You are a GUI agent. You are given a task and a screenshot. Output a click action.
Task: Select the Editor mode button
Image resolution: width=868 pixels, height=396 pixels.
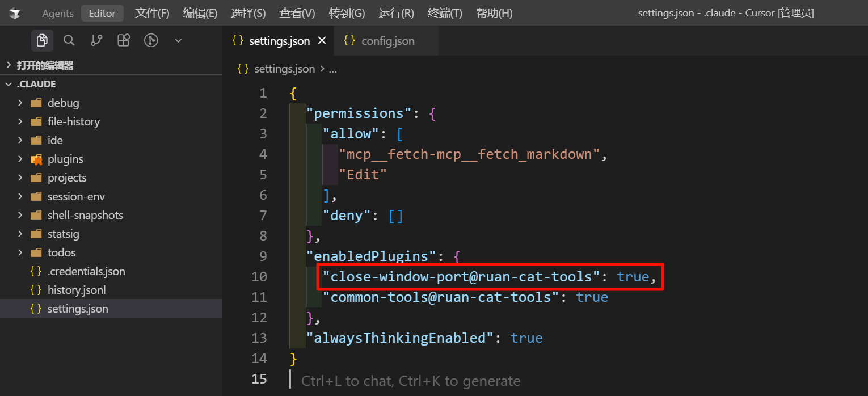coord(102,13)
